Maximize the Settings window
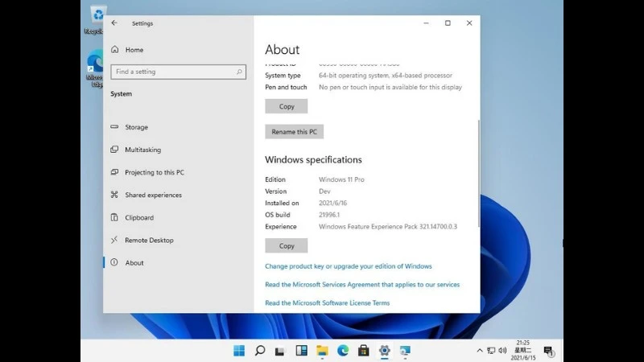The height and width of the screenshot is (362, 644). coord(448,23)
